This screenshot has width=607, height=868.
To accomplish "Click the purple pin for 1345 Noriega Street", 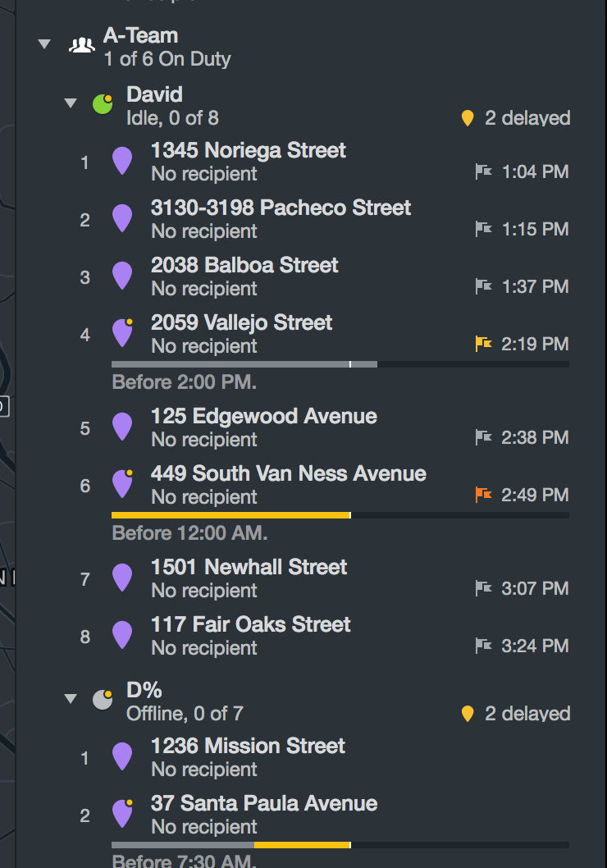I will pyautogui.click(x=122, y=161).
